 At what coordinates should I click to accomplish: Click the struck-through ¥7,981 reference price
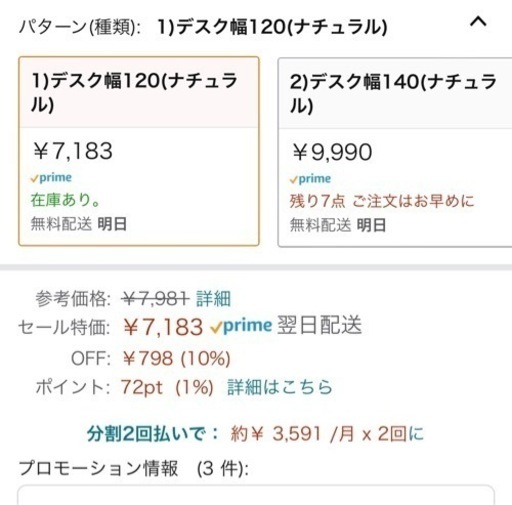coord(155,298)
